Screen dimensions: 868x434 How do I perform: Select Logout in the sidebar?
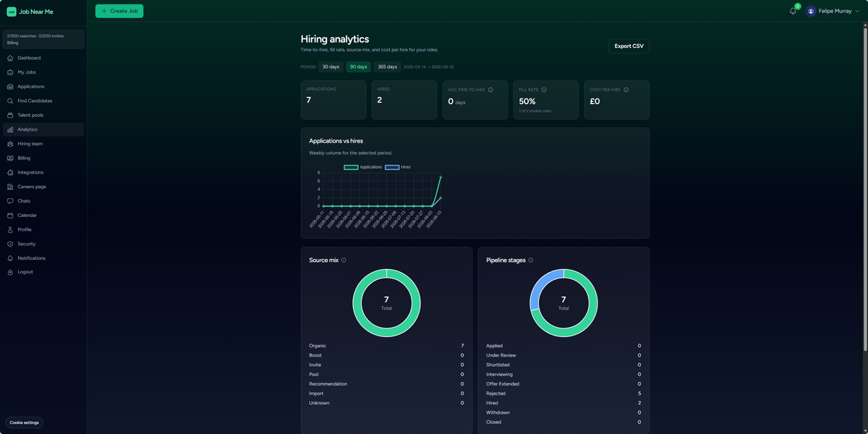click(x=43, y=272)
